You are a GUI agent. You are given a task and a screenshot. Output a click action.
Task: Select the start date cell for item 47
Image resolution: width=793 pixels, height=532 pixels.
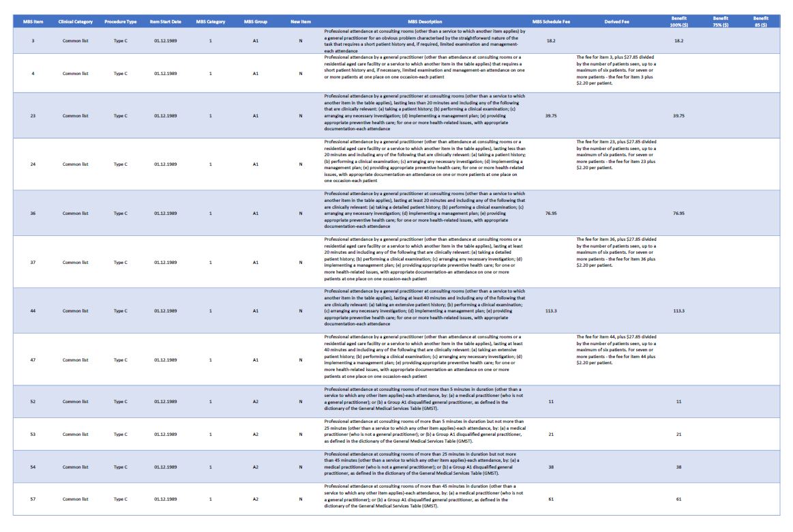point(166,360)
